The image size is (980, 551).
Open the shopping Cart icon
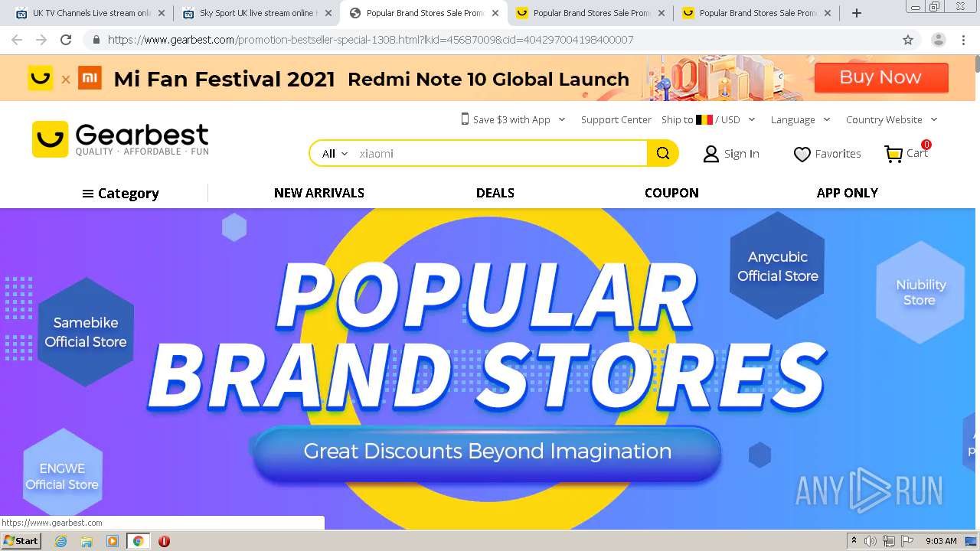click(893, 154)
